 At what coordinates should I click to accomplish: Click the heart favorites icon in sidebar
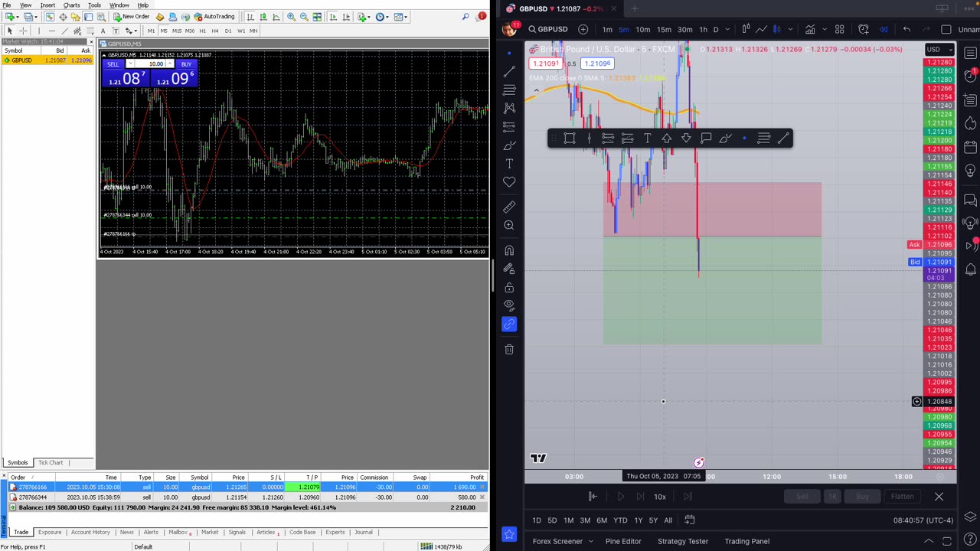509,182
